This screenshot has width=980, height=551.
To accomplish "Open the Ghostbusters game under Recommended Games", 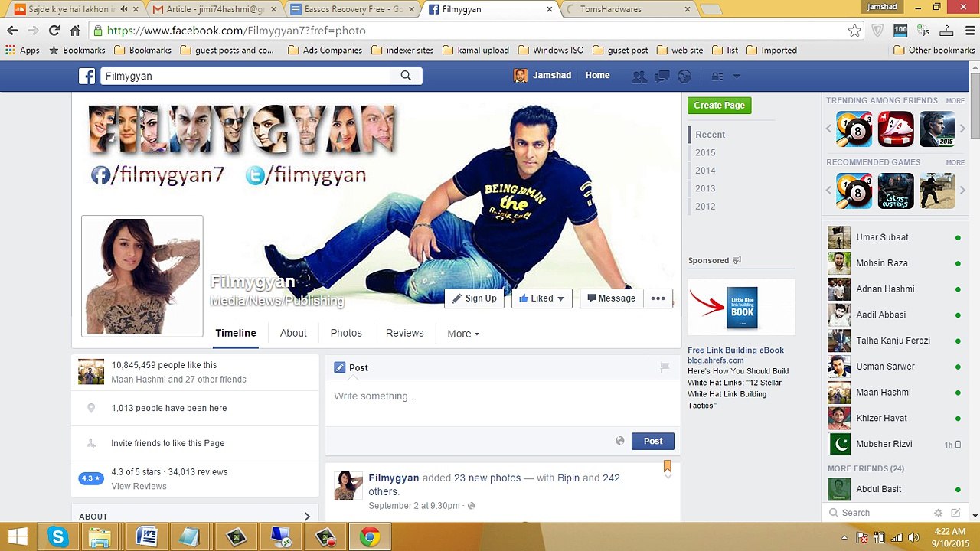I will click(896, 191).
